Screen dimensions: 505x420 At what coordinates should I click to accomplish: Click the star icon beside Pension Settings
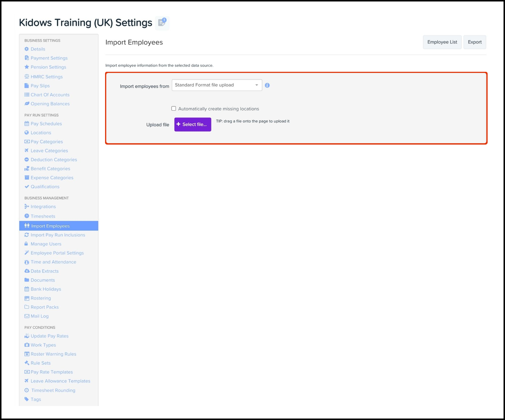pos(27,67)
